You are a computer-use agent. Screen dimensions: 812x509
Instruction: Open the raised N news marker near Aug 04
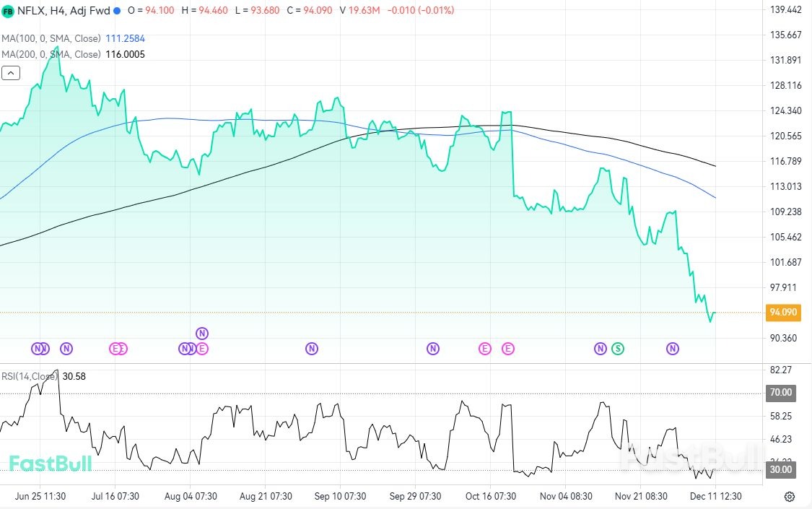click(x=202, y=333)
